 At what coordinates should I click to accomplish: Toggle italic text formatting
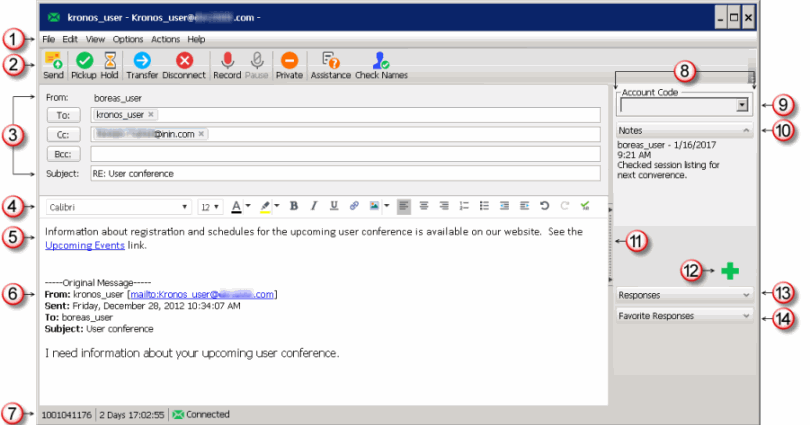point(314,207)
